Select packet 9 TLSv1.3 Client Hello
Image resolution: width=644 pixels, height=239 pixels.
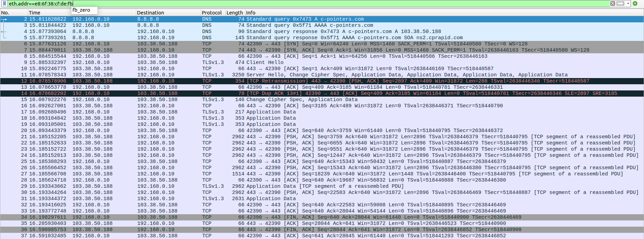point(264,62)
